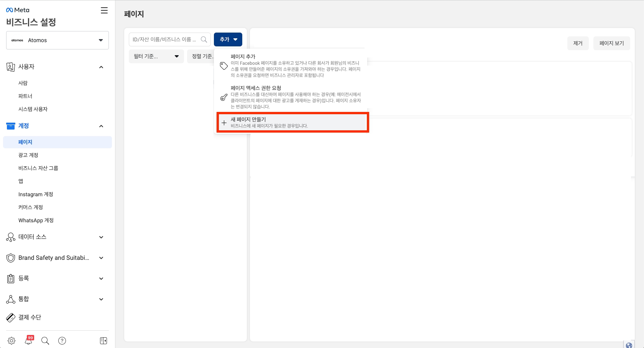This screenshot has height=348, width=644.
Task: Open notifications bell with 99 badge
Action: (29, 340)
